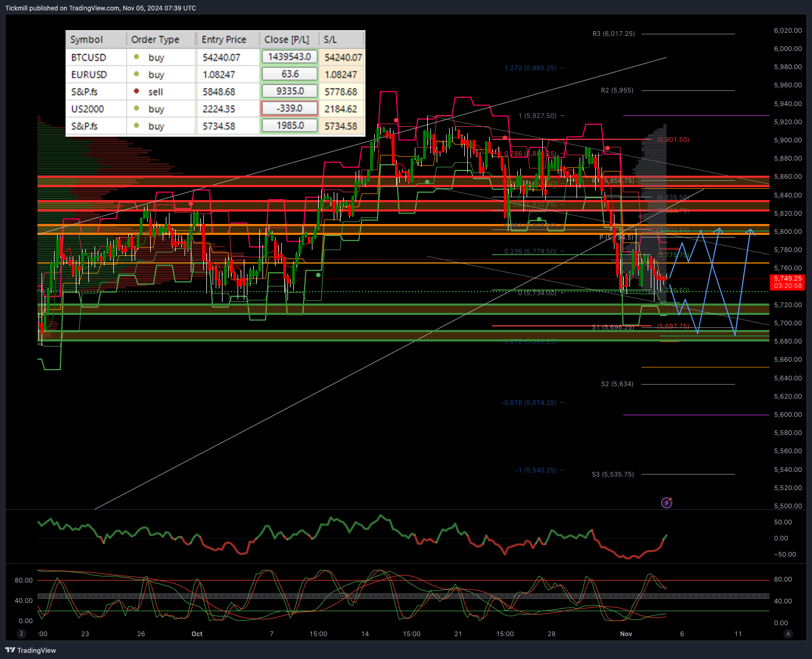Click the Symbol column header

(x=96, y=39)
